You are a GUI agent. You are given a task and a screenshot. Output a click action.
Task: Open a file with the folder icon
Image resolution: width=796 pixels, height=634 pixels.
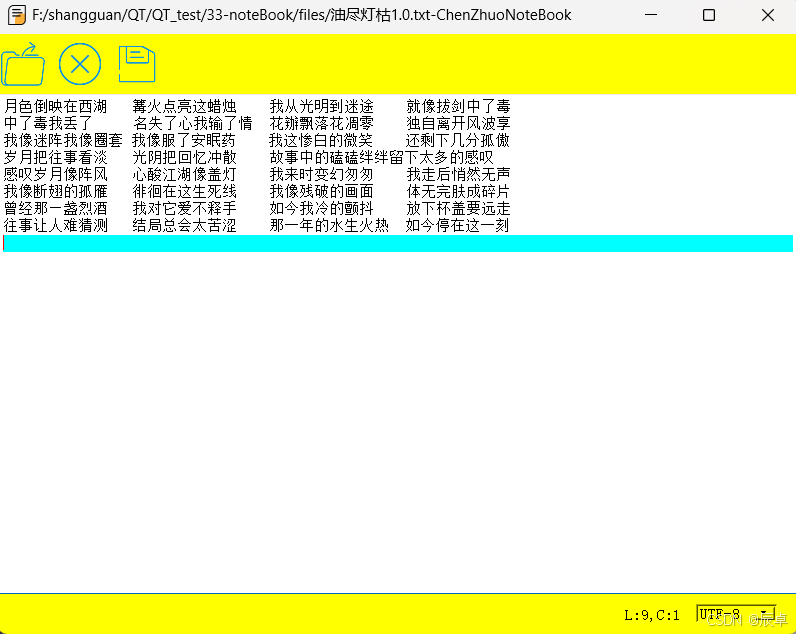pos(23,64)
